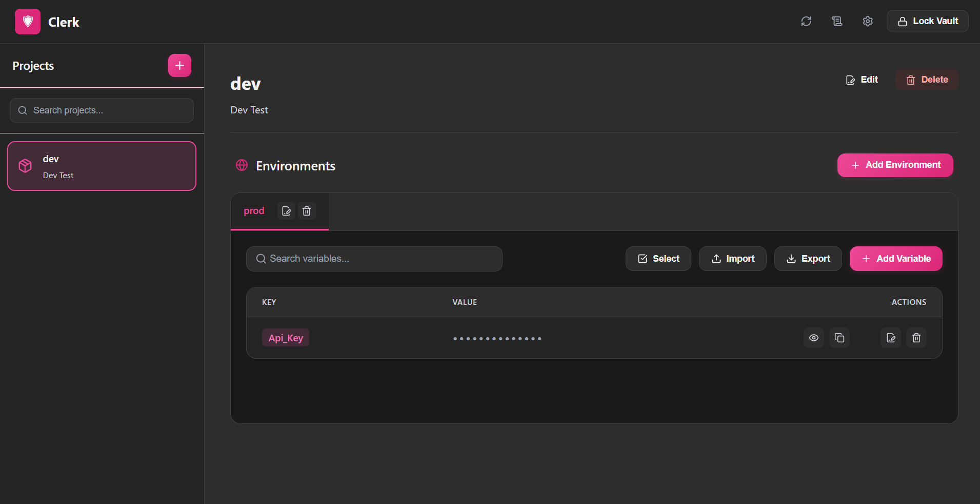Switch to the prod environment tab
The height and width of the screenshot is (504, 980).
pyautogui.click(x=254, y=211)
